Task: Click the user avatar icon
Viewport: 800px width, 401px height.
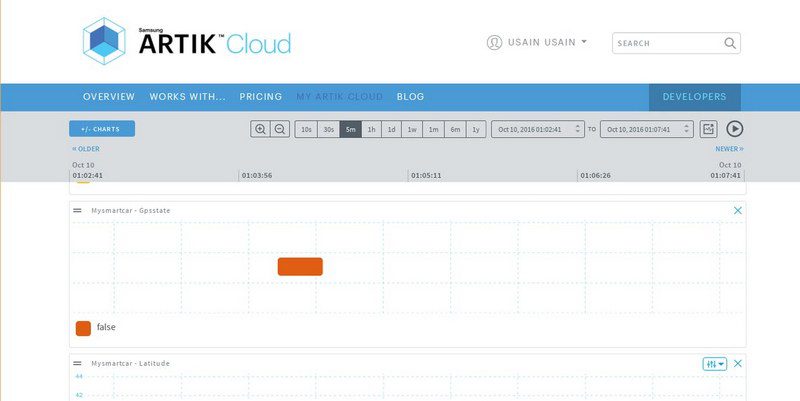Action: click(x=494, y=42)
